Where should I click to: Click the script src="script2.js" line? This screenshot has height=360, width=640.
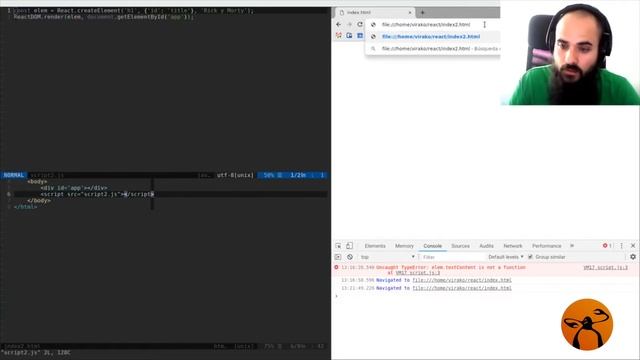point(97,194)
